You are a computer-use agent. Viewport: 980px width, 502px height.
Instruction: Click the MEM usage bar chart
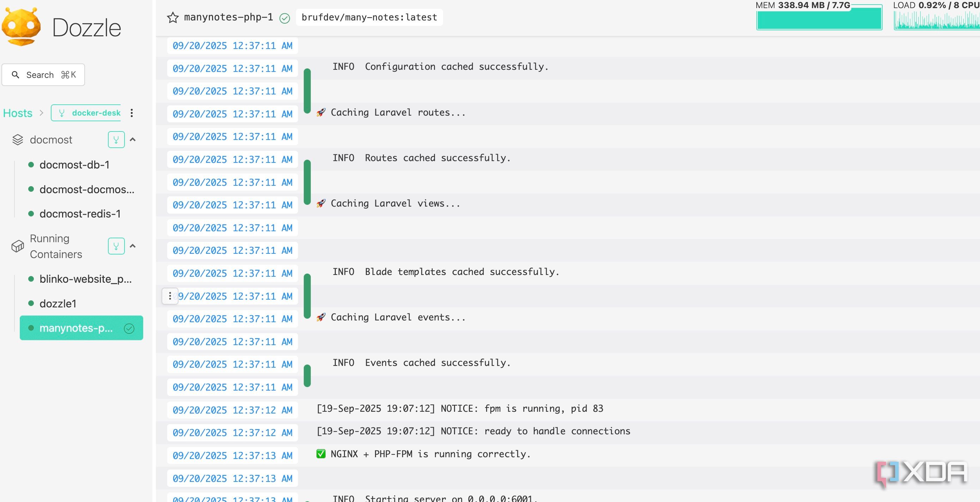(x=819, y=18)
